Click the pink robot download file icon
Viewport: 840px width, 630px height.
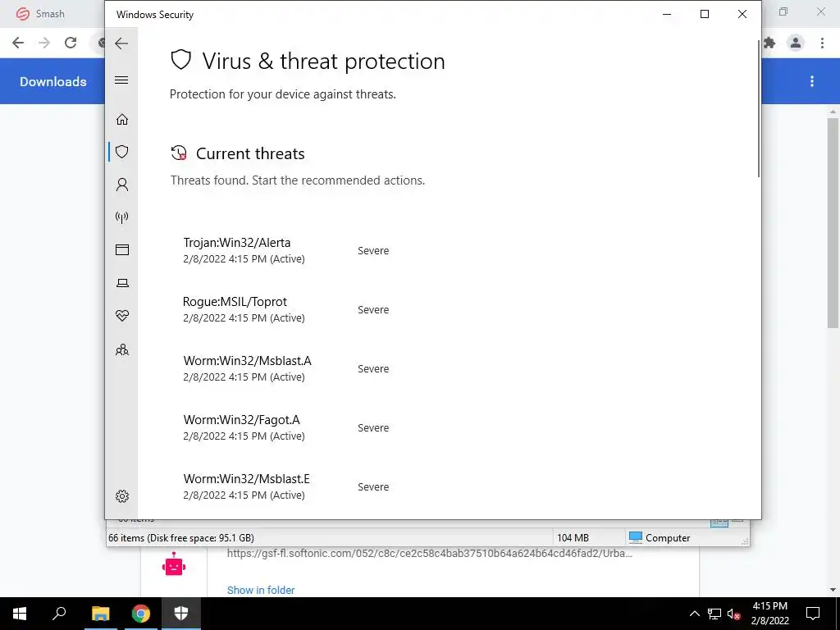[174, 565]
